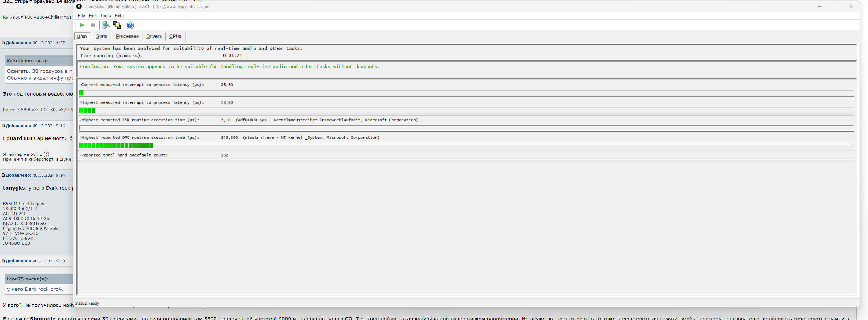Click the 'Добавлено: 08.10.2024 9:14' post link
868x320 pixels.
(x=35, y=175)
